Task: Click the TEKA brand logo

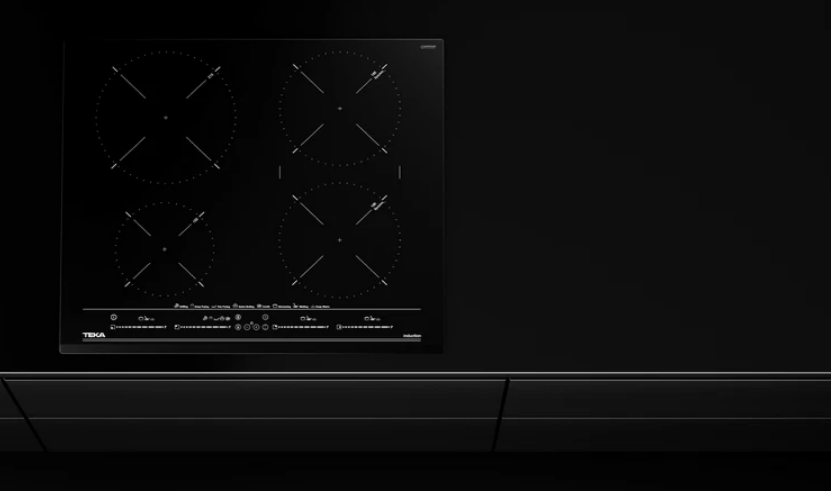Action: 93,335
